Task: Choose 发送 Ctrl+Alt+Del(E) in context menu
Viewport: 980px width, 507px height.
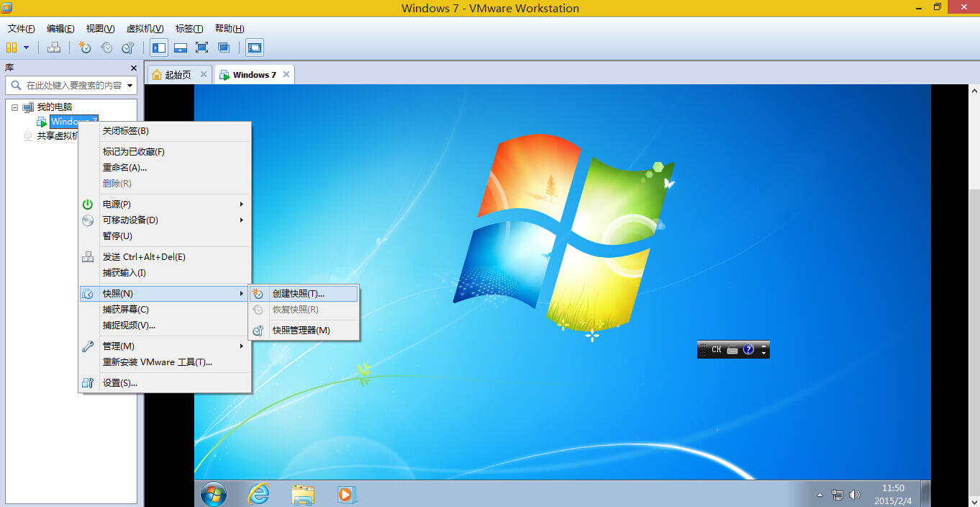Action: (x=165, y=257)
